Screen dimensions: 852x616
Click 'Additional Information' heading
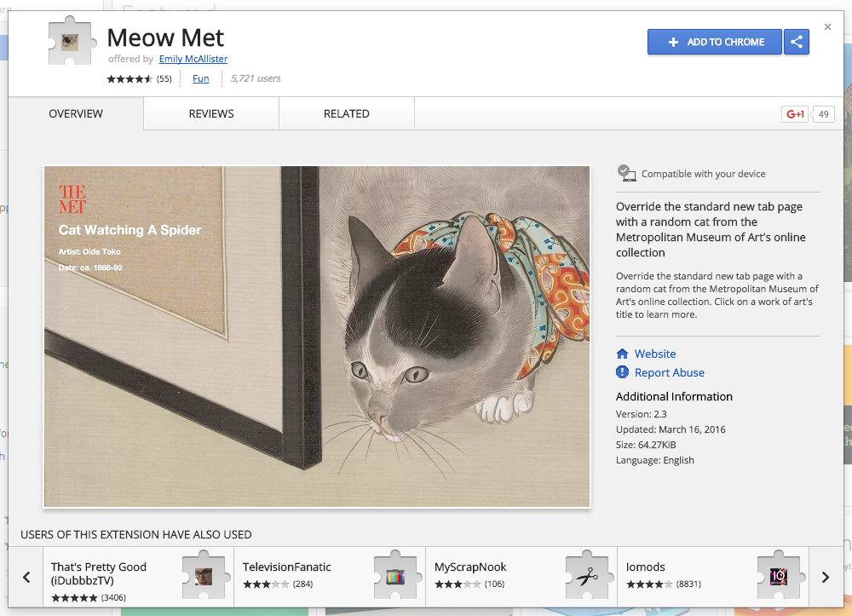674,396
